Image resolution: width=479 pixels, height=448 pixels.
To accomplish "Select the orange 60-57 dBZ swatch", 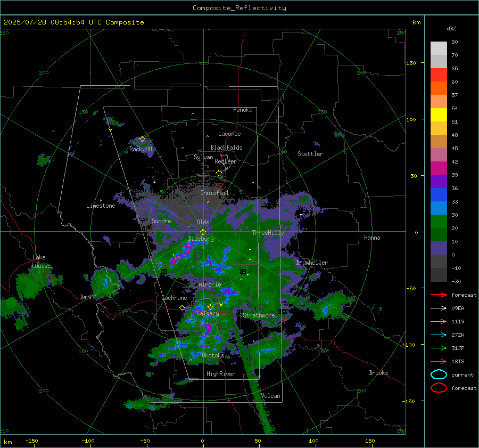I will click(x=439, y=88).
